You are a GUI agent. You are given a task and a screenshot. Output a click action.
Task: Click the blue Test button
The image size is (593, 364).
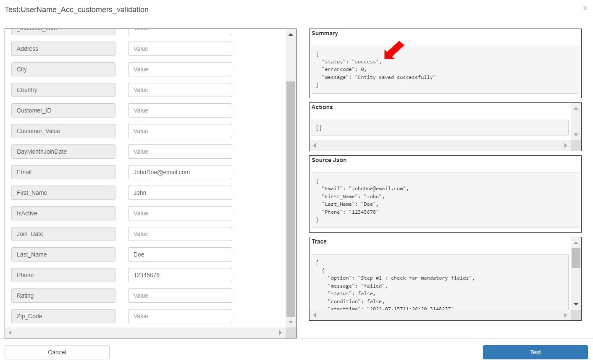[x=535, y=352]
